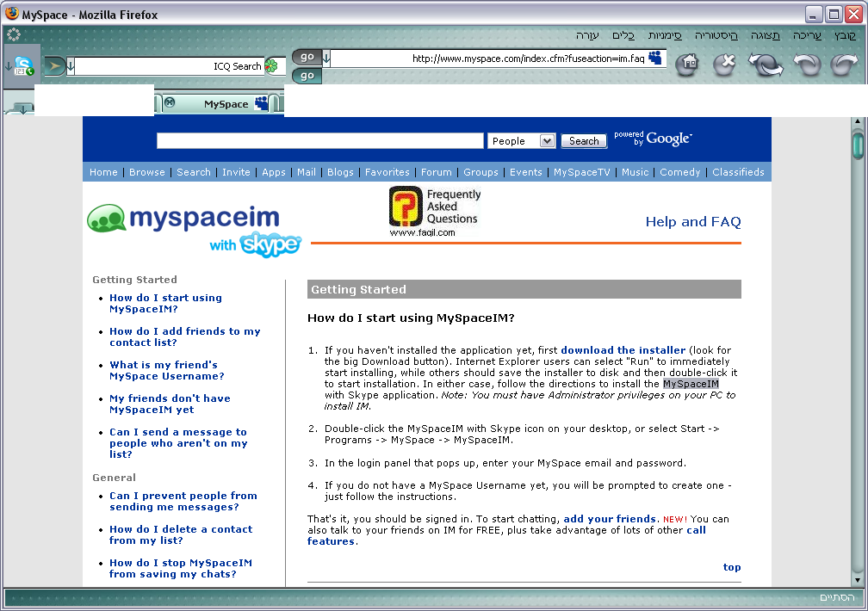Viewport: 868px width, 611px height.
Task: Click the Search button next to People
Action: click(x=584, y=141)
